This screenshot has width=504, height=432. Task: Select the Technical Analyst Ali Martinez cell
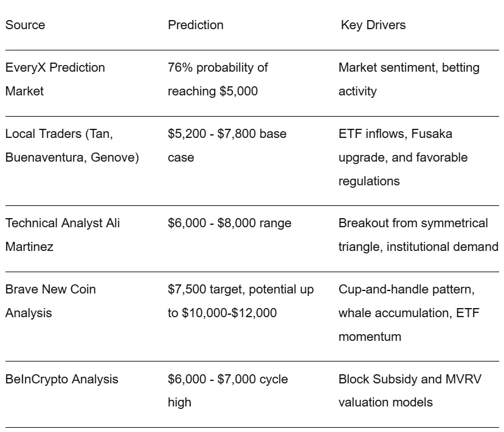63,235
